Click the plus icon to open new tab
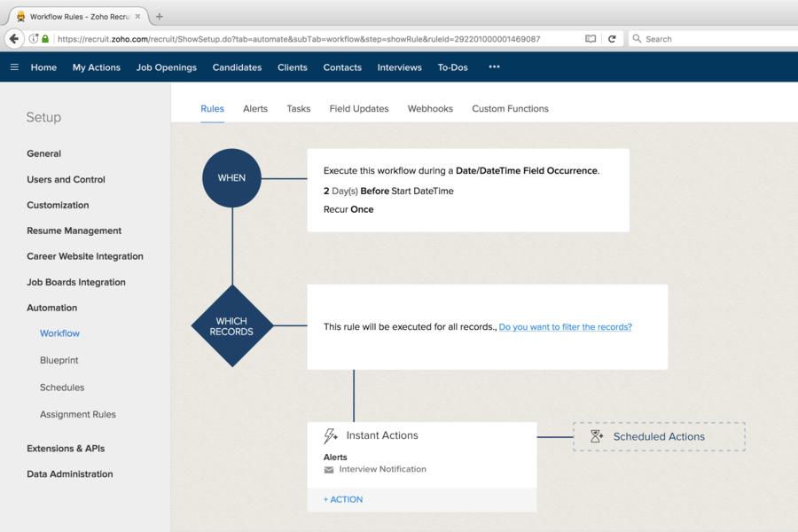 (x=158, y=15)
